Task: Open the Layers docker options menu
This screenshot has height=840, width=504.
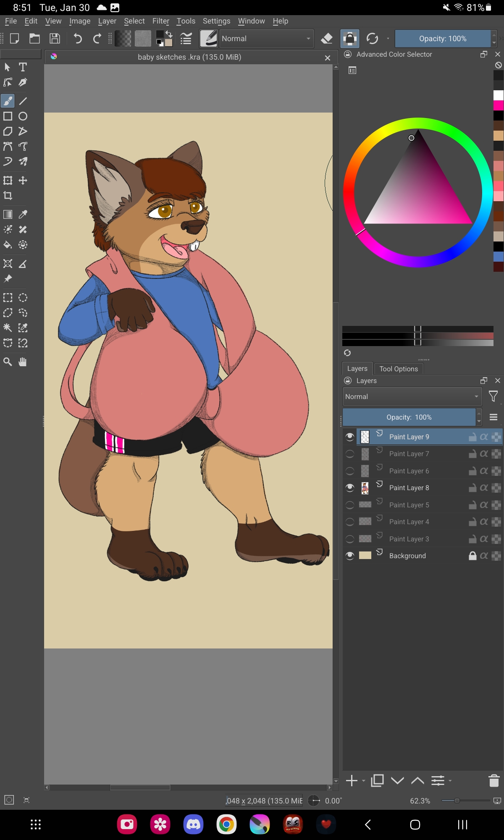Action: click(x=493, y=417)
